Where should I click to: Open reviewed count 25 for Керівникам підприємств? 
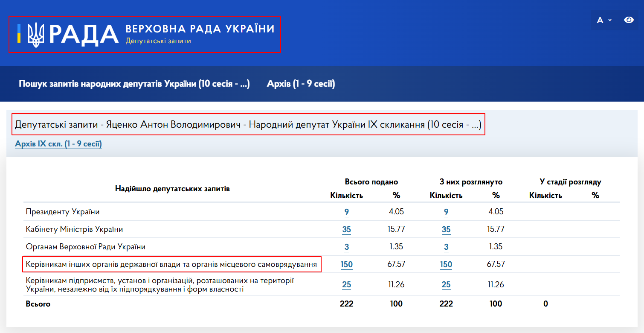pyautogui.click(x=446, y=285)
